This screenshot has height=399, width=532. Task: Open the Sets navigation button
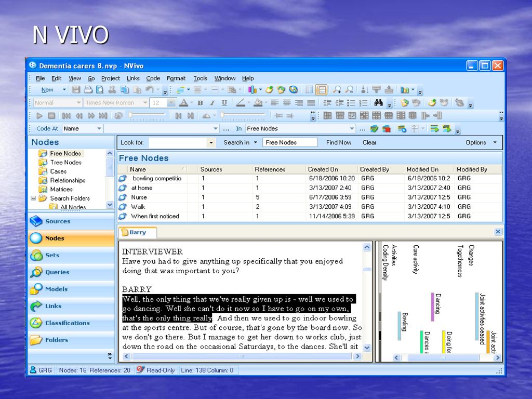(71, 255)
